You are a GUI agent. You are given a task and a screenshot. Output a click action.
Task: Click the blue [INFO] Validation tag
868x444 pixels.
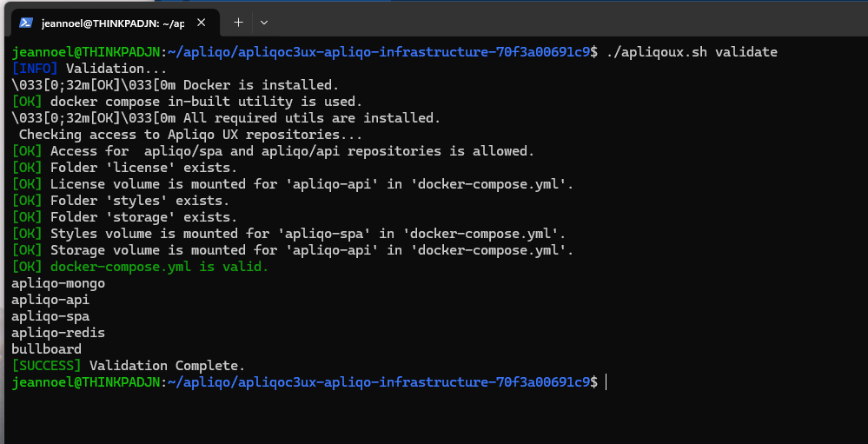coord(35,69)
